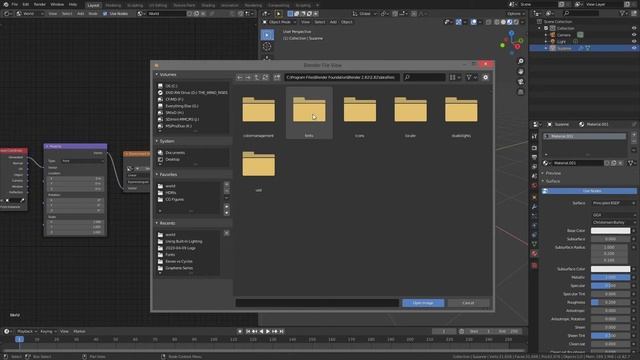
Task: Open the File menu
Action: pyautogui.click(x=15, y=4)
